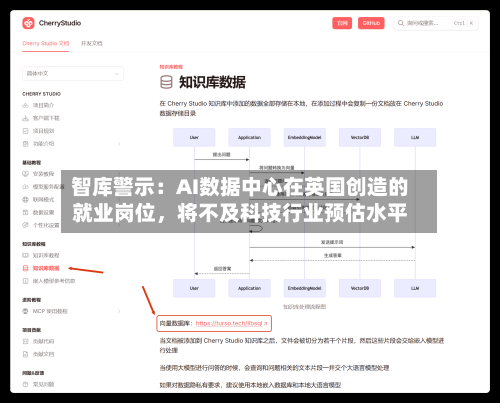Image resolution: width=500 pixels, height=403 pixels.
Task: Click the bottom VectorDB box in diagram
Action: [x=360, y=288]
